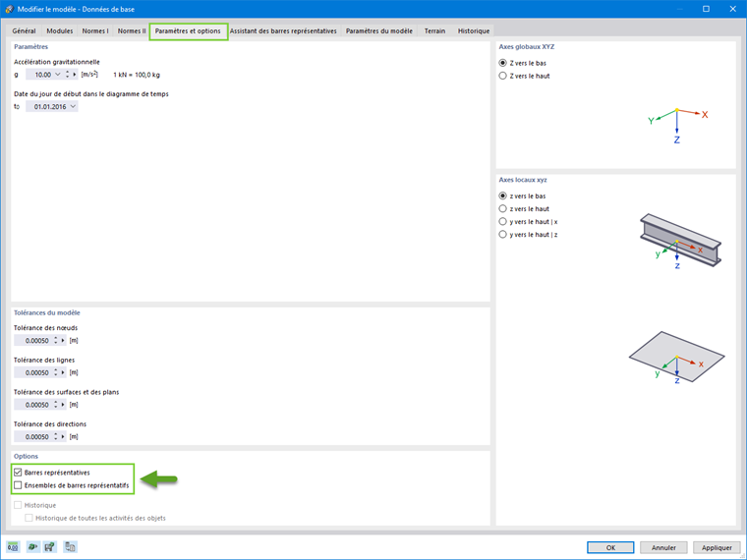
Task: Select 'Z vers le bas' global axis option
Action: [x=502, y=63]
